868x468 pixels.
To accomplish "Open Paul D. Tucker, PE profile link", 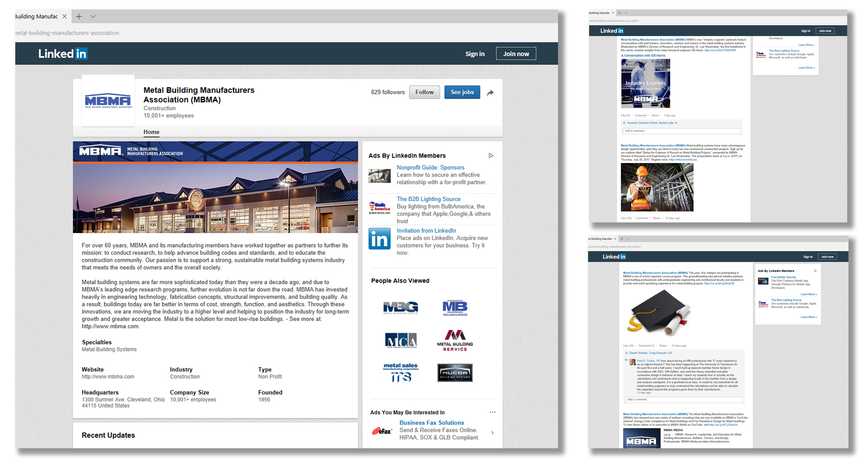I will point(648,360).
